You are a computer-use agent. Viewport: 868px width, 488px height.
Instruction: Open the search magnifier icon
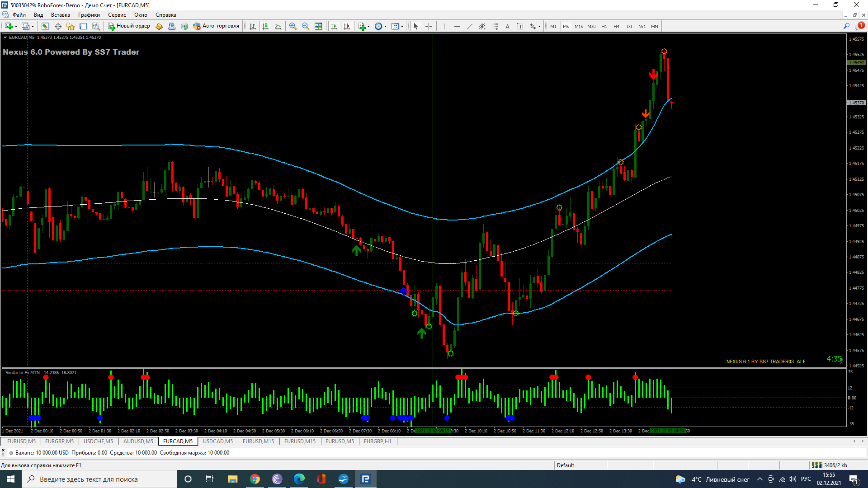click(847, 26)
